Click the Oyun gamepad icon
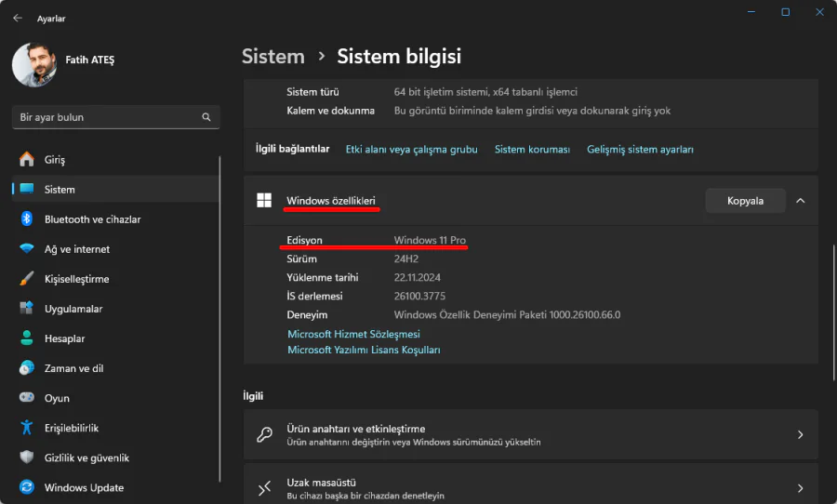This screenshot has width=837, height=504. (x=27, y=398)
